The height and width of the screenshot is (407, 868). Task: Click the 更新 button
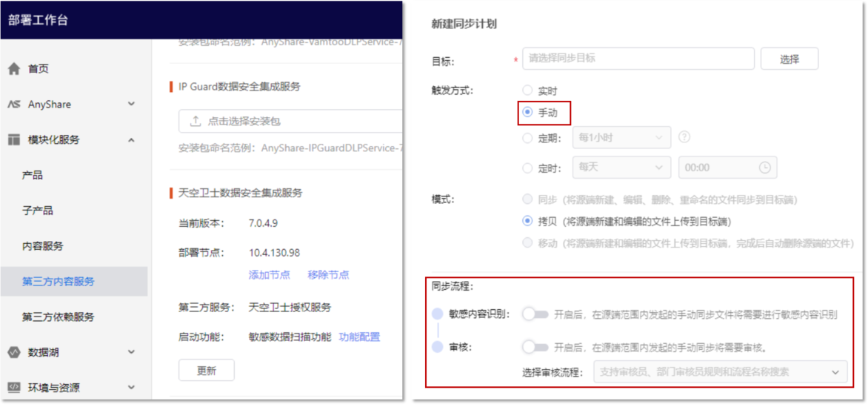click(x=207, y=371)
